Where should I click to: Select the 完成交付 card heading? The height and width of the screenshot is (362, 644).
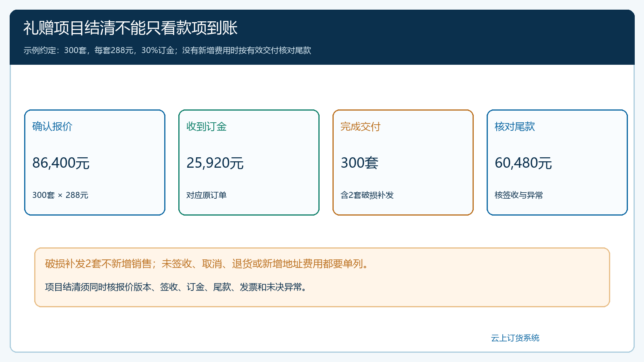361,126
